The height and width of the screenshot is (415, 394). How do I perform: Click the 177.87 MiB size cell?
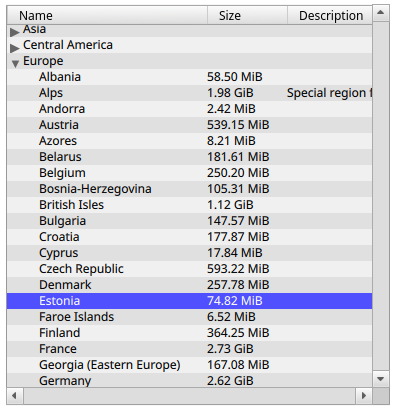(238, 237)
